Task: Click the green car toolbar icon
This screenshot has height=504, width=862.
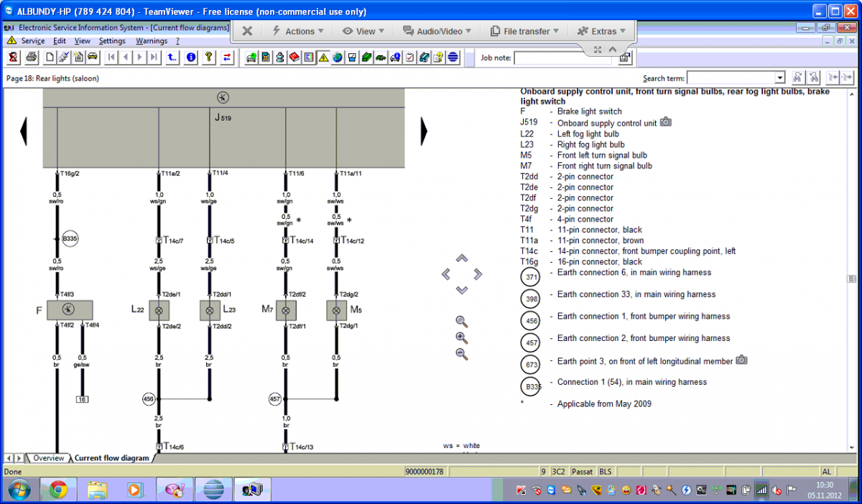Action: tap(381, 57)
